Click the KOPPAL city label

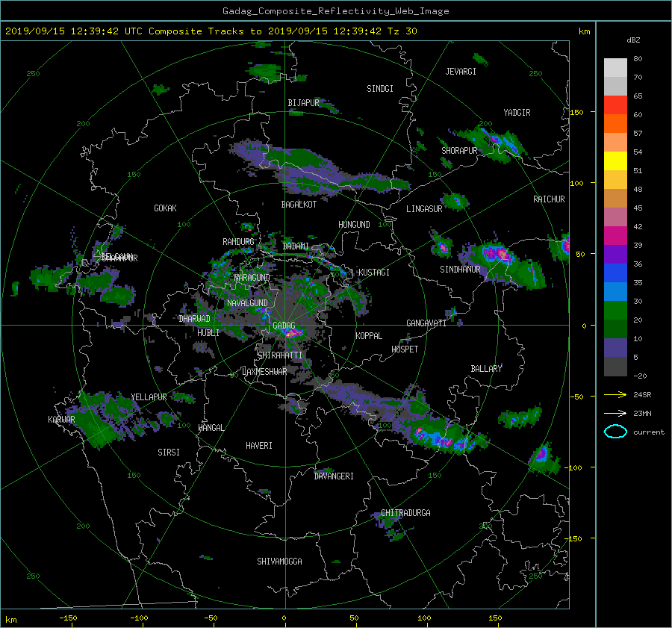tap(369, 335)
